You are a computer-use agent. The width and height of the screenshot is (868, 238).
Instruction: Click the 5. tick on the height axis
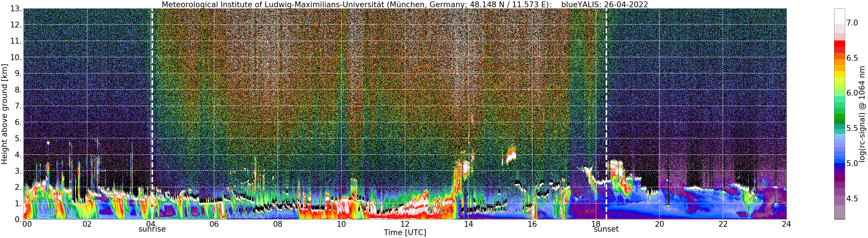[19, 138]
